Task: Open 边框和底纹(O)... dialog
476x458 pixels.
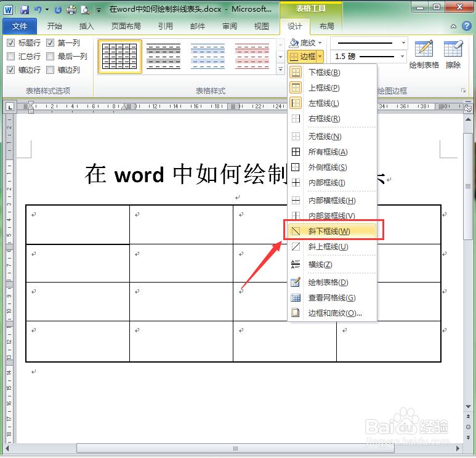Action: (332, 313)
